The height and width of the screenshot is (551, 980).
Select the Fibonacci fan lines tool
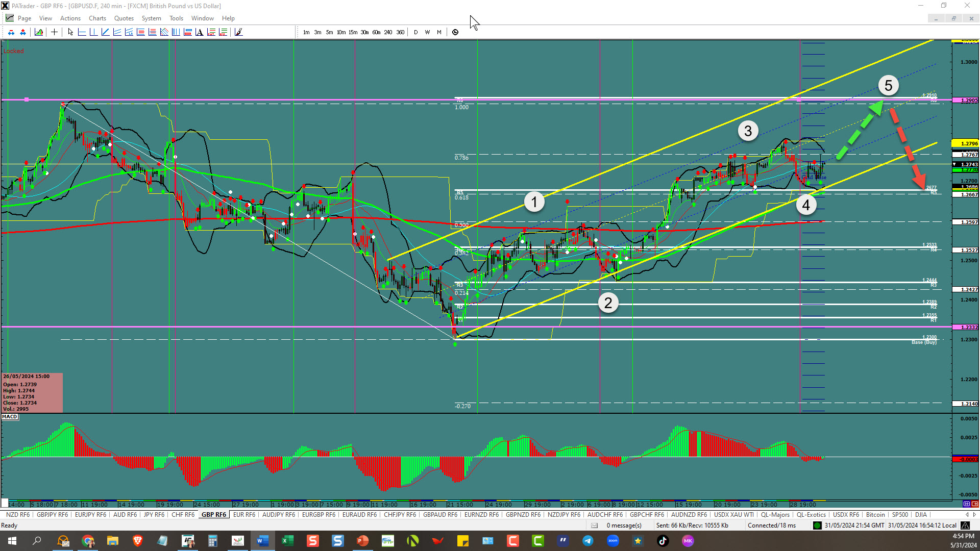pos(164,32)
